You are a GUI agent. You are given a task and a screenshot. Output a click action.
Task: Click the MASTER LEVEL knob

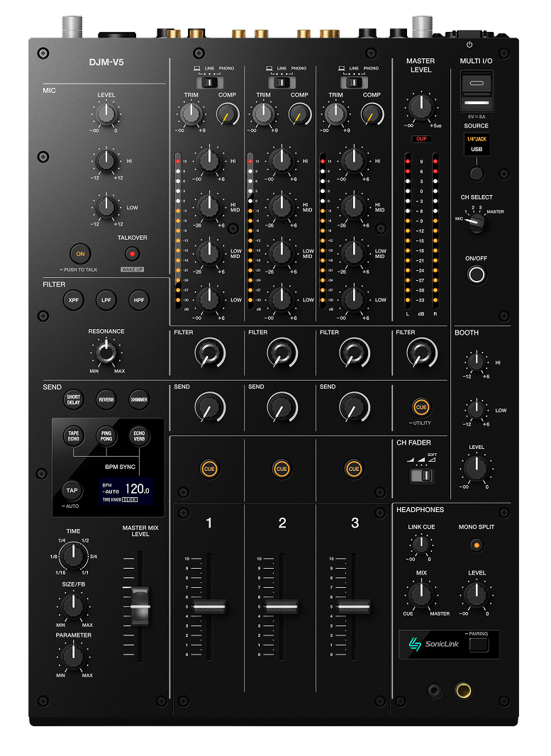click(421, 107)
